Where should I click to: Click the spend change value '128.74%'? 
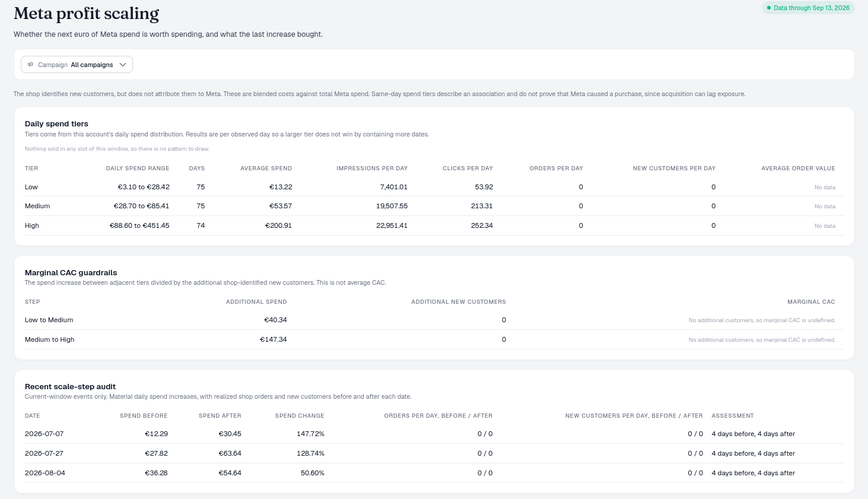click(x=310, y=454)
